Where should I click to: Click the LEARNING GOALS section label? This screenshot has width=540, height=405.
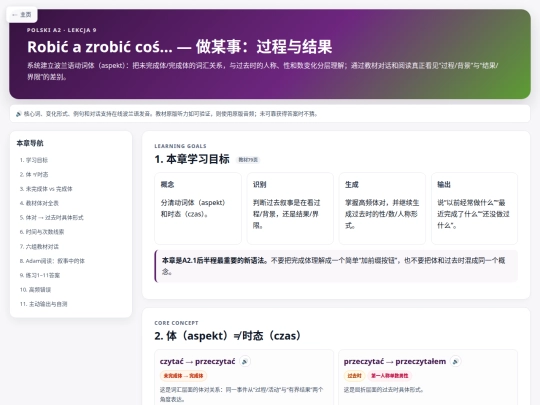coord(180,146)
